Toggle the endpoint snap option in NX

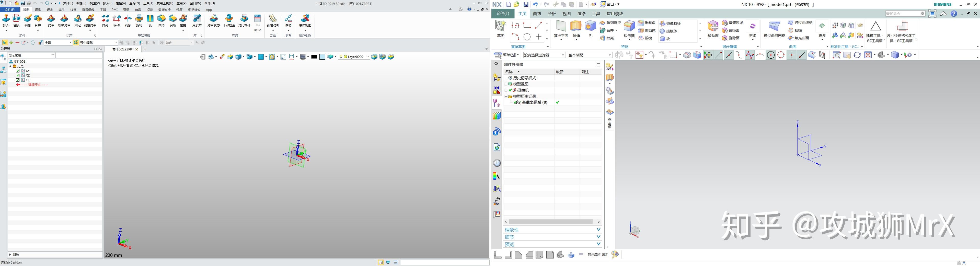718,55
